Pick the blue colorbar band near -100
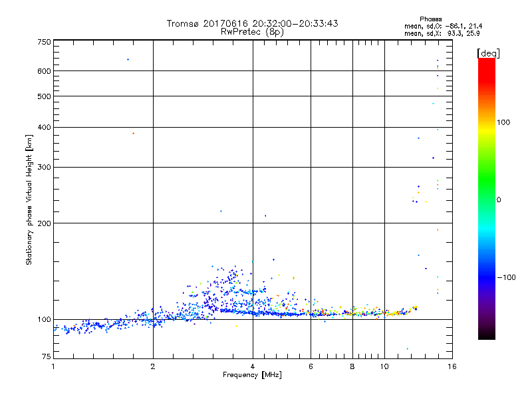 pos(486,276)
